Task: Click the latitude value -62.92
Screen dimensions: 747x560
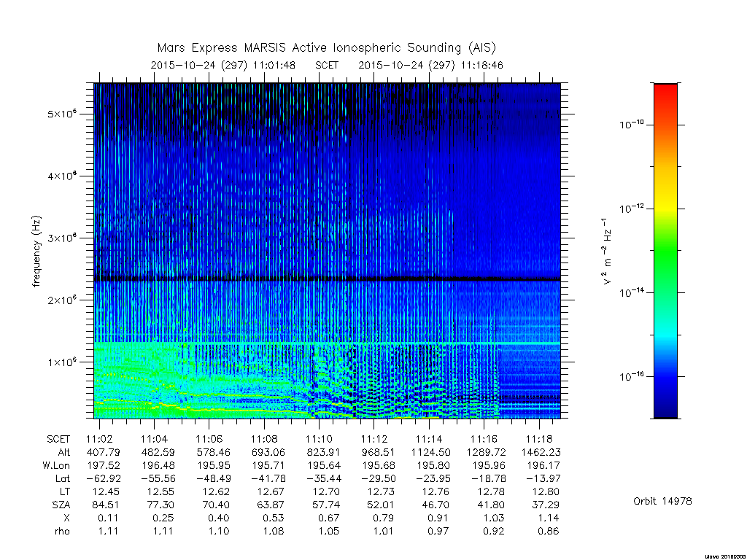Action: pos(104,478)
